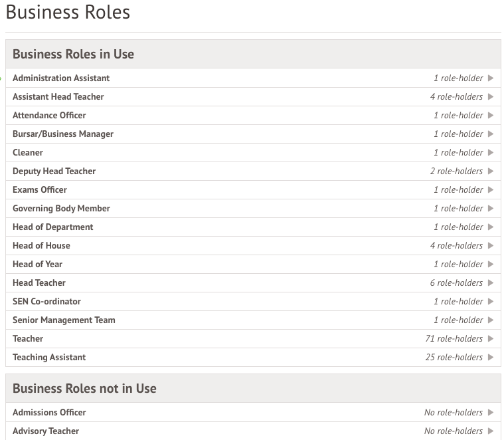
Task: Select the Advisory Teacher role name
Action: point(46,431)
